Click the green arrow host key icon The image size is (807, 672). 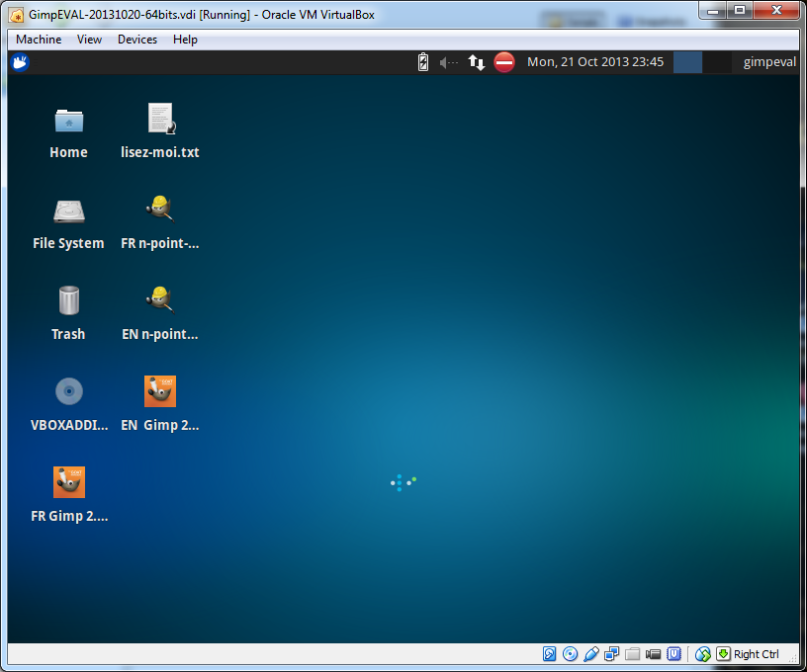click(x=723, y=653)
